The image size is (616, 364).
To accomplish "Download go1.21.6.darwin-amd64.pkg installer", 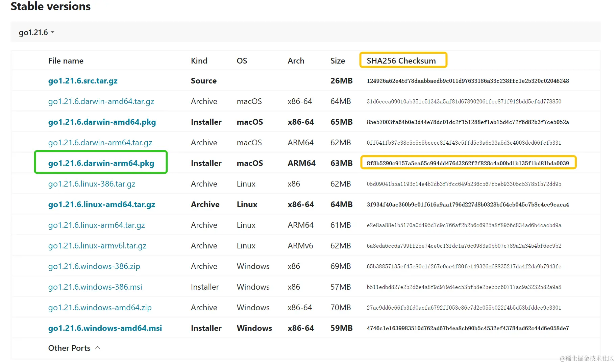I will [102, 122].
